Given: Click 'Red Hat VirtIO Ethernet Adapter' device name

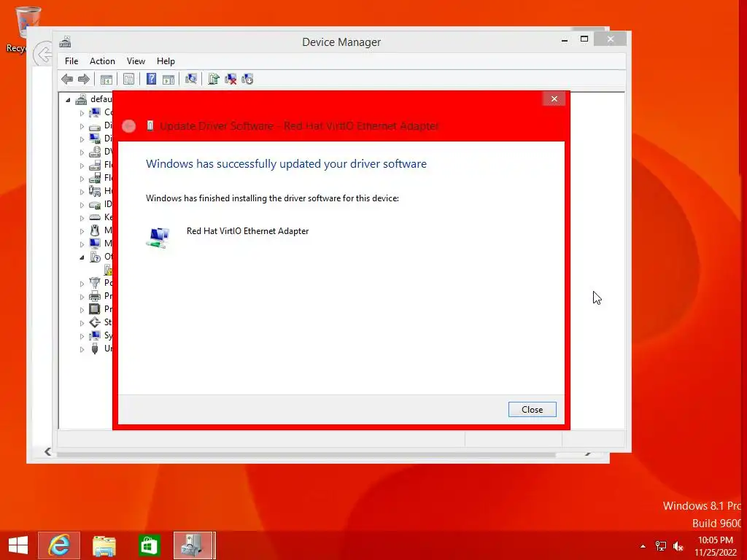Looking at the screenshot, I should click(x=248, y=231).
